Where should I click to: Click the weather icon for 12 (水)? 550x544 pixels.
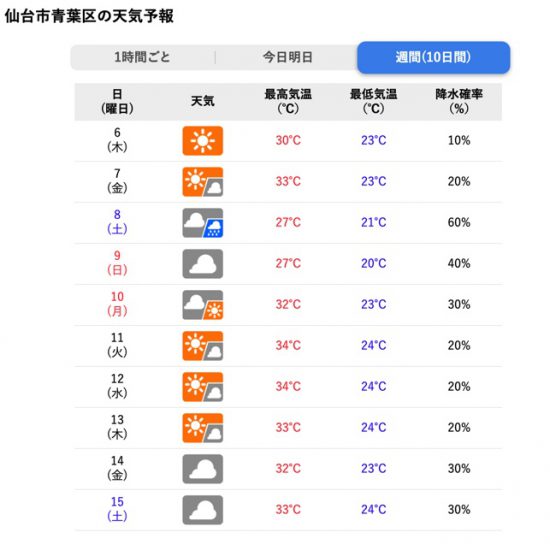(203, 387)
